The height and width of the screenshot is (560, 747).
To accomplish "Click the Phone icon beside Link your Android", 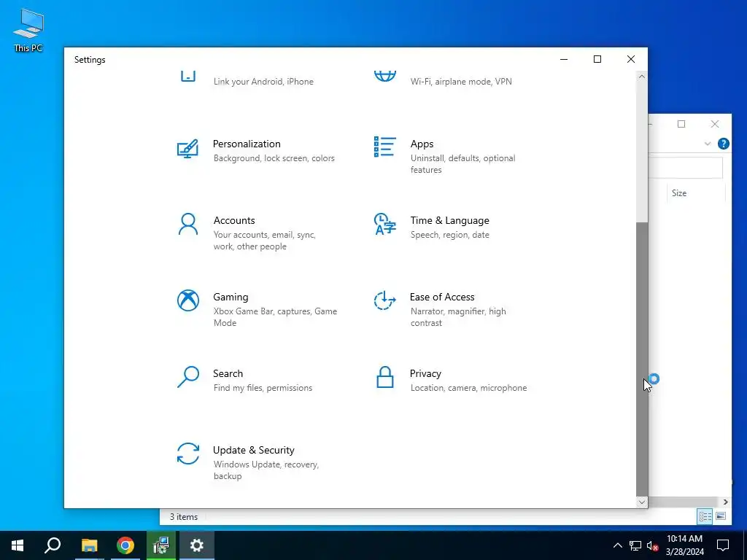I will pyautogui.click(x=188, y=76).
